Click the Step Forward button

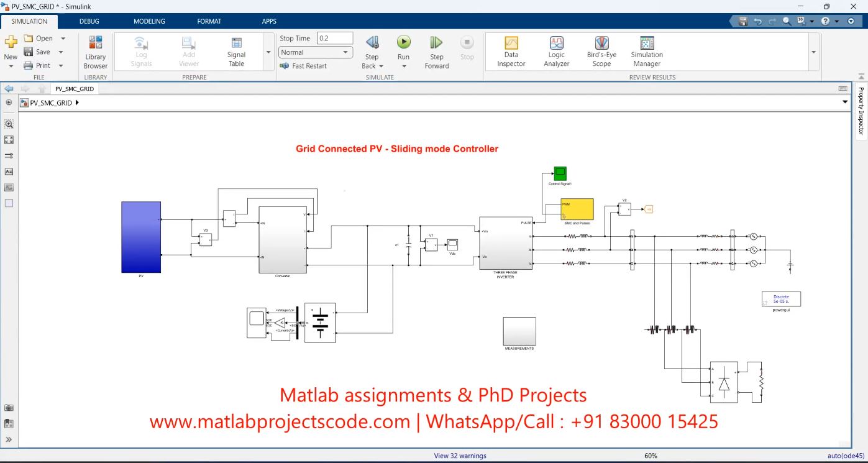coord(436,50)
